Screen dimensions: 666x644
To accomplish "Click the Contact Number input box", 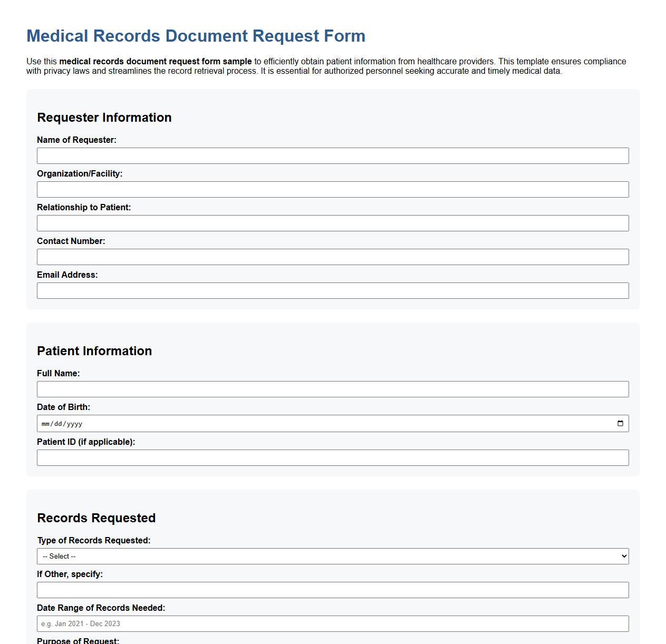I will [x=332, y=257].
